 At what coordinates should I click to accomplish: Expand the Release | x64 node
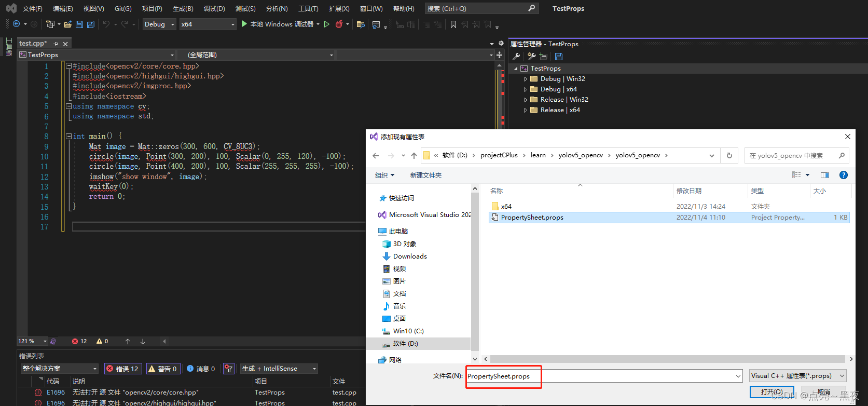526,110
